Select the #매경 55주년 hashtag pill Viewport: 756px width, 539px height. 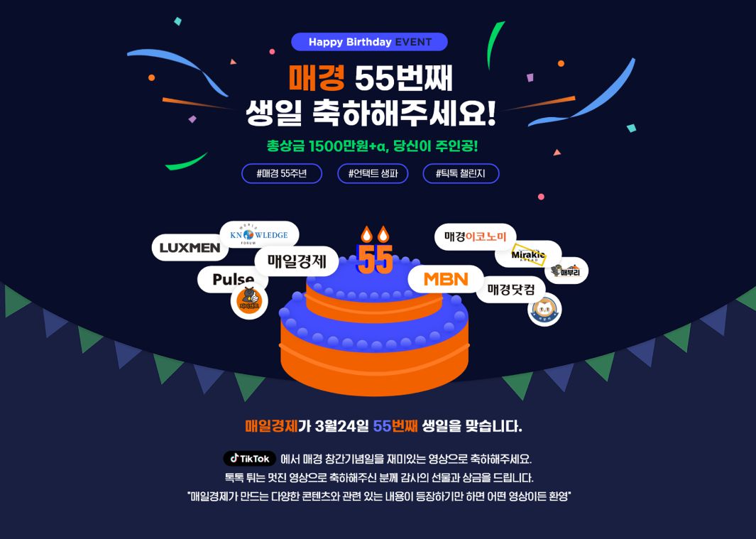(282, 174)
